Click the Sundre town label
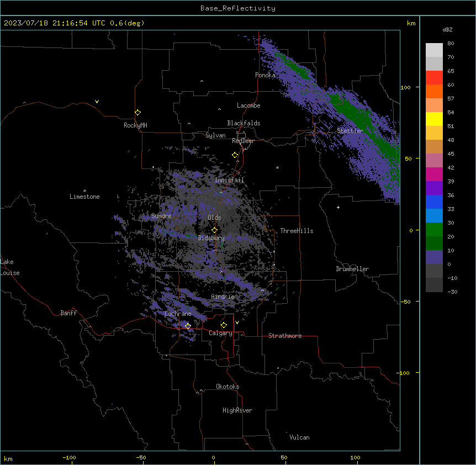Screen dimensions: 476x465 click(161, 216)
